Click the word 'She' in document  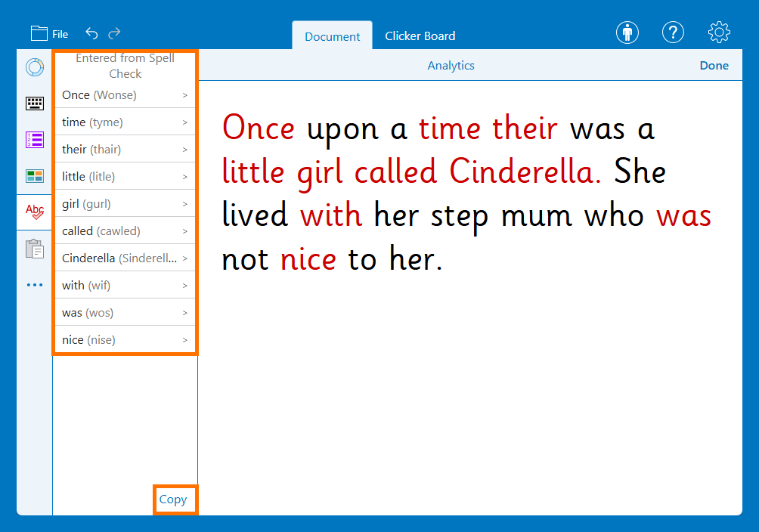point(640,172)
